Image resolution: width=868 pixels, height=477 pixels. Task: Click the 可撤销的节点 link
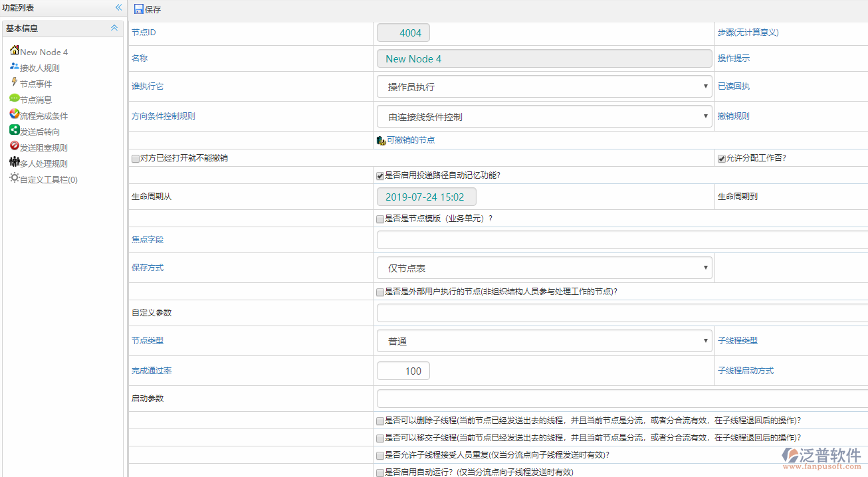pyautogui.click(x=410, y=140)
